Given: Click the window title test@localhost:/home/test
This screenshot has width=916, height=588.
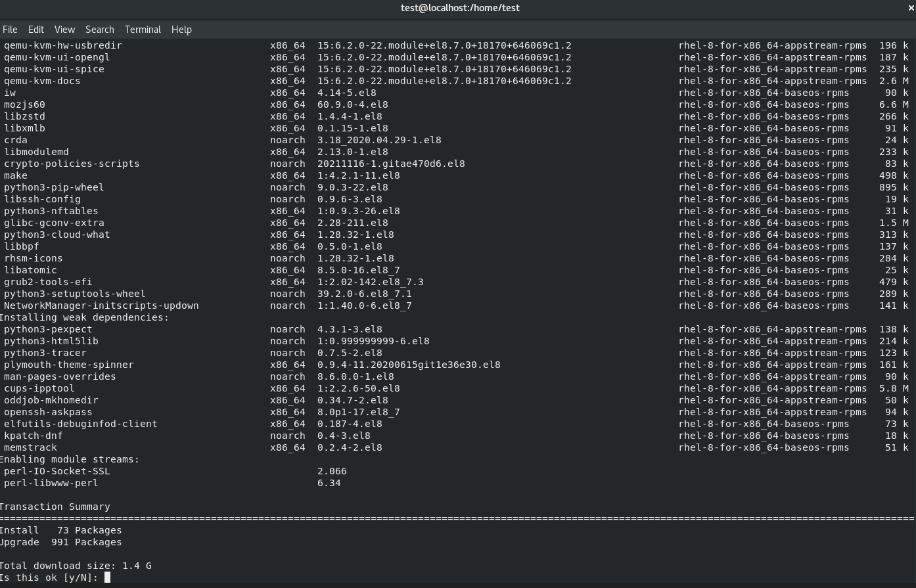Looking at the screenshot, I should [x=460, y=8].
